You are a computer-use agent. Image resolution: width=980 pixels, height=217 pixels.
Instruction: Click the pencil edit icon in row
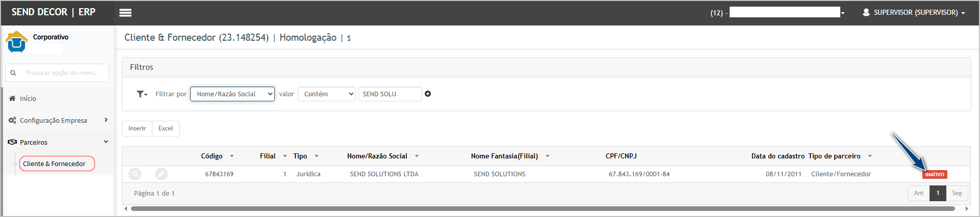(161, 174)
